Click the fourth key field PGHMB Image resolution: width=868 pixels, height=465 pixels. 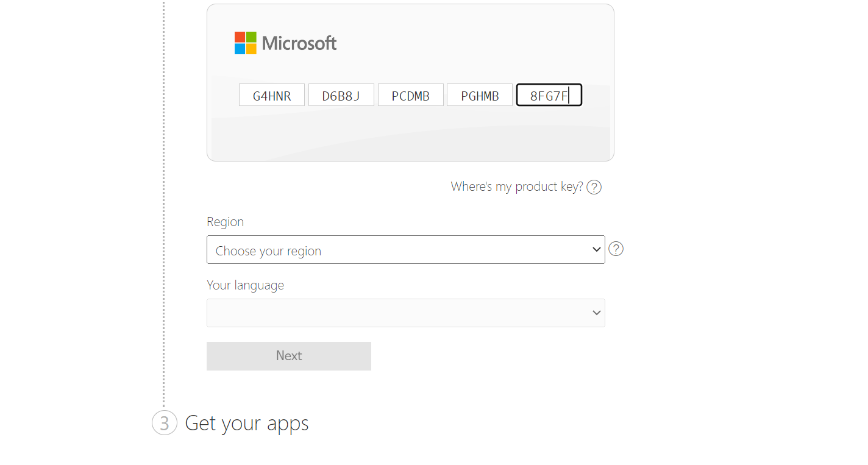(x=480, y=96)
